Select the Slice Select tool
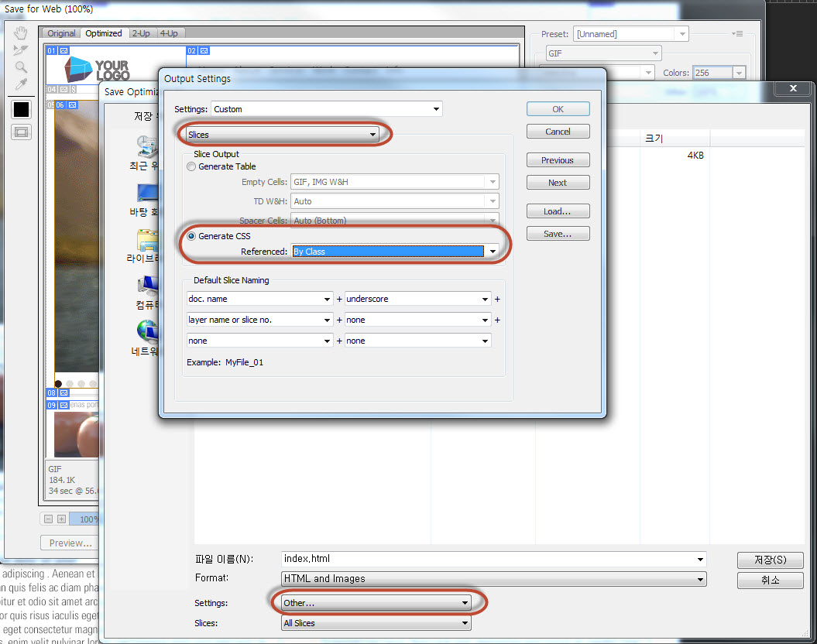 point(21,50)
